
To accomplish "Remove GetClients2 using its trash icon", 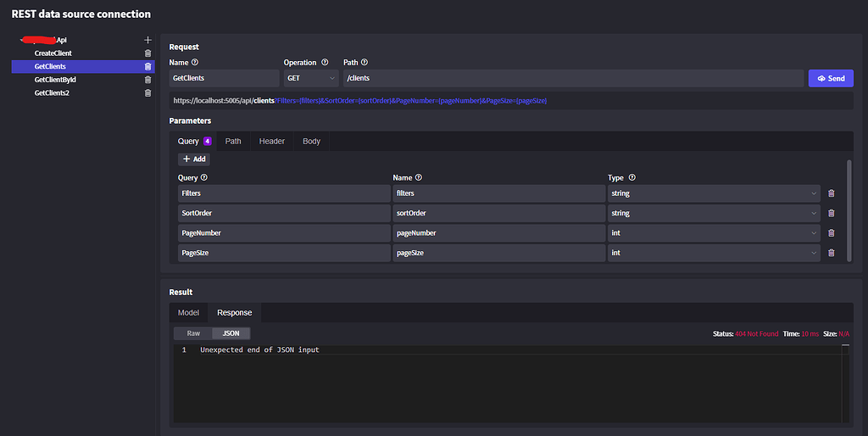I will [147, 93].
